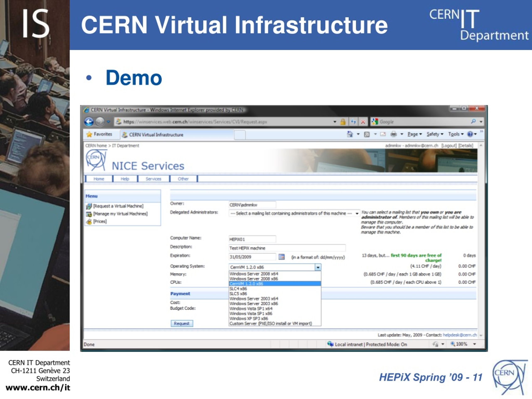Click the red Stop loading icon
This screenshot has width=532, height=399.
click(363, 122)
